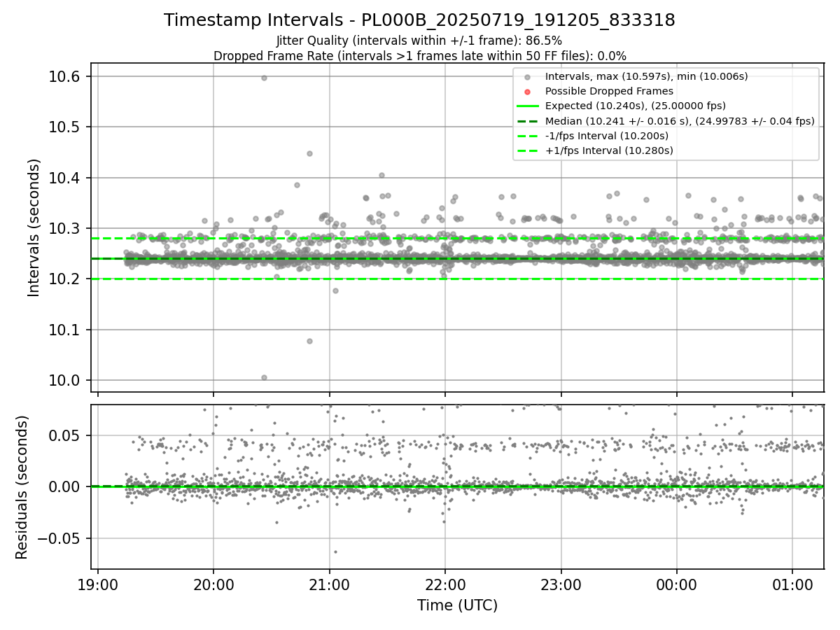Click legend entry 'Possible Dropped Frames'
The height and width of the screenshot is (630, 840).
tap(609, 91)
